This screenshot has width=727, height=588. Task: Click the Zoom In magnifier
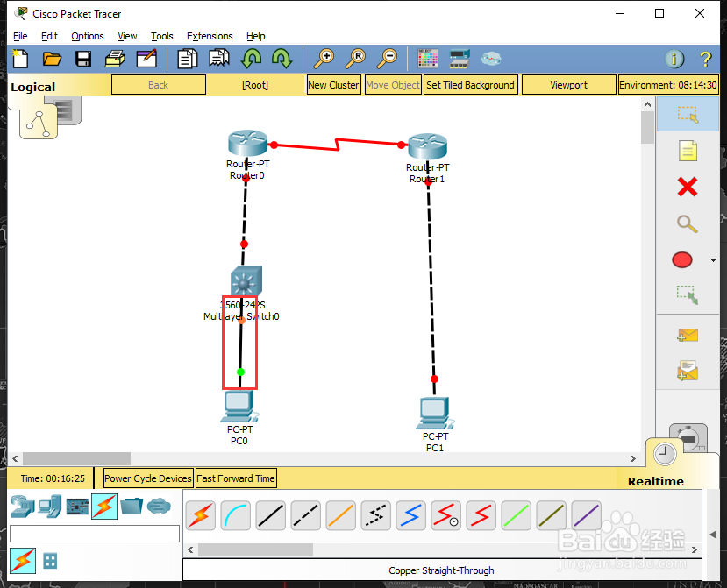pyautogui.click(x=324, y=59)
